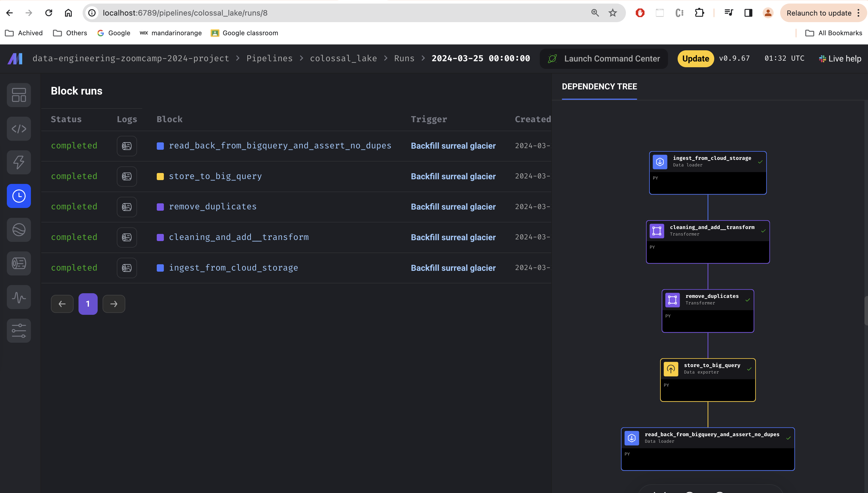868x493 pixels.
Task: Open the Mage logo home icon
Action: tap(15, 58)
